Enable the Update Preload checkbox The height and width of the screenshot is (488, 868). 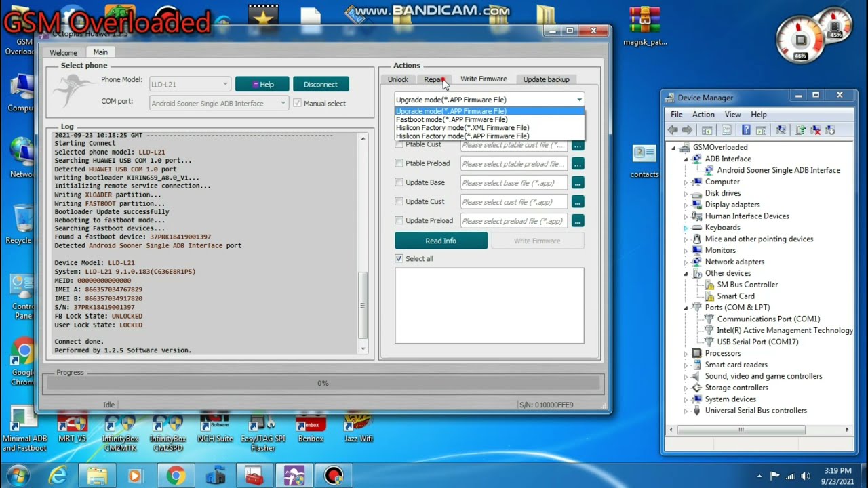click(399, 220)
